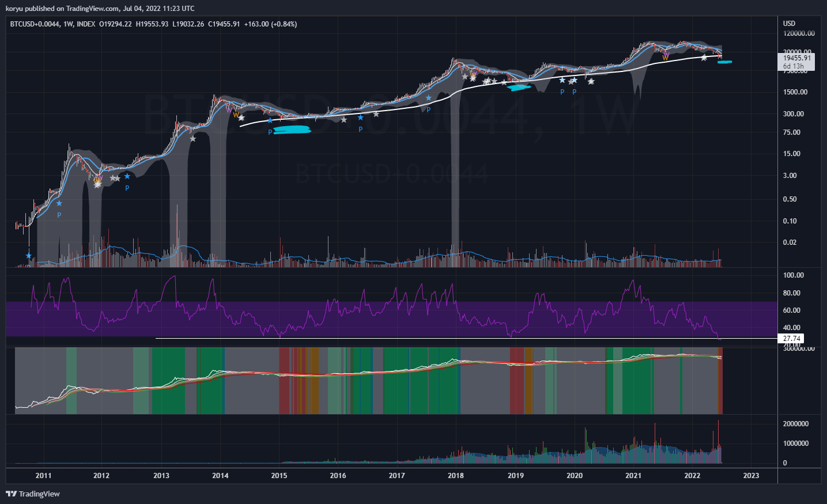Click the cyan brush stroke near the 2022 price

pos(724,62)
